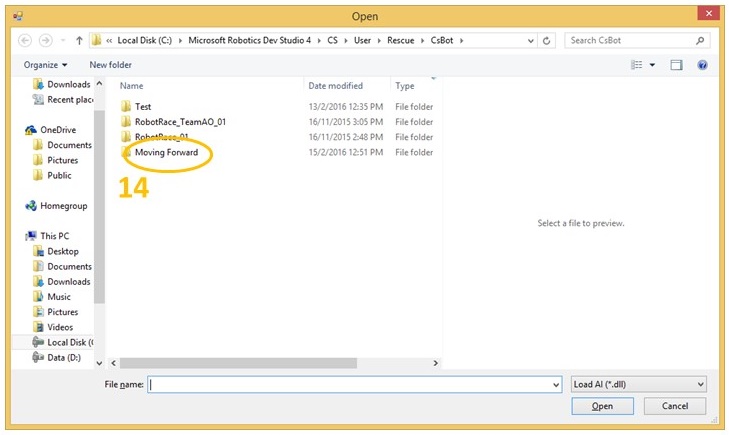Expand the file type Load AI (*.dll) dropdown
This screenshot has height=435, width=729.
(x=638, y=384)
